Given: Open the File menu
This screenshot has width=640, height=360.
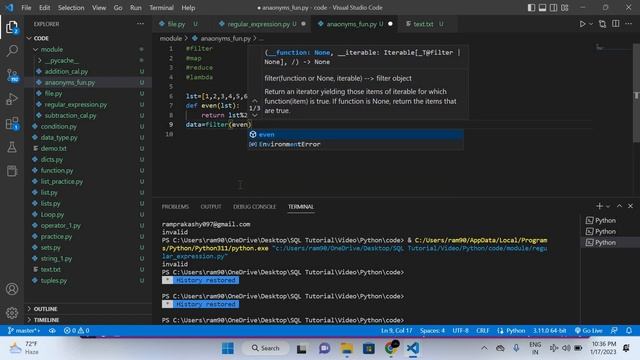Looking at the screenshot, I should 26,8.
